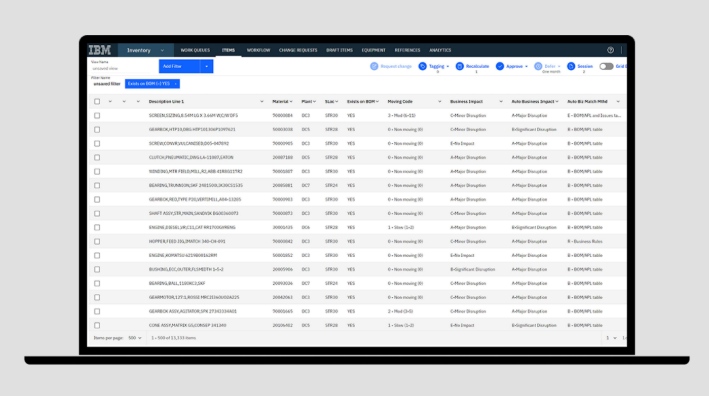Click the Defer clock icon
This screenshot has height=396, width=709.
click(538, 66)
